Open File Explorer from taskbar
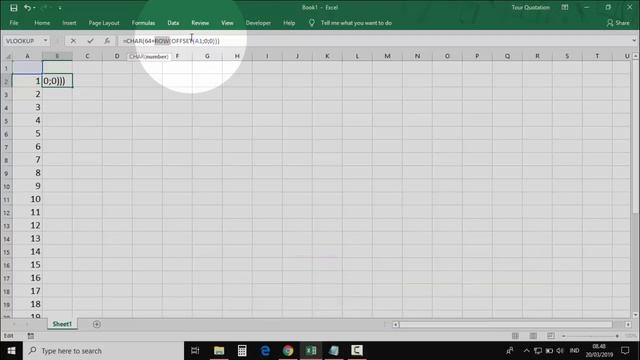 click(x=219, y=351)
